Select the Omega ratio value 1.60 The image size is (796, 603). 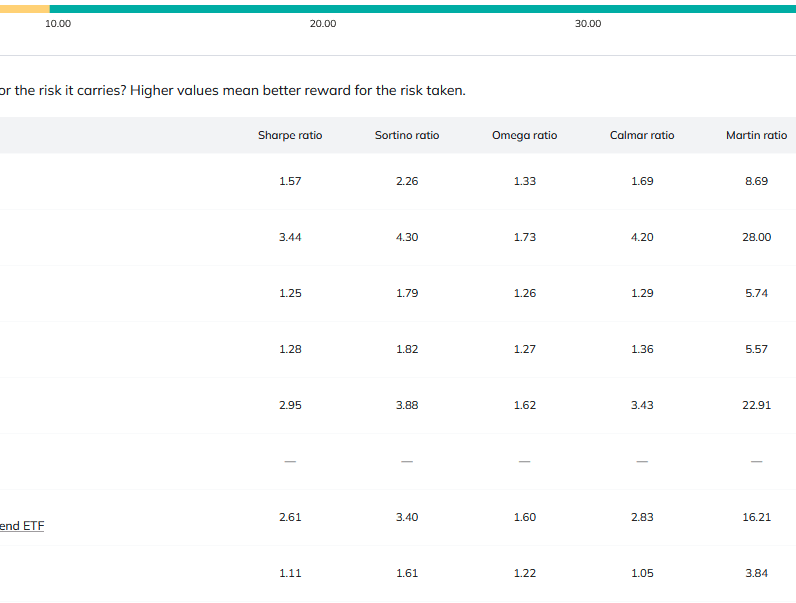click(524, 517)
